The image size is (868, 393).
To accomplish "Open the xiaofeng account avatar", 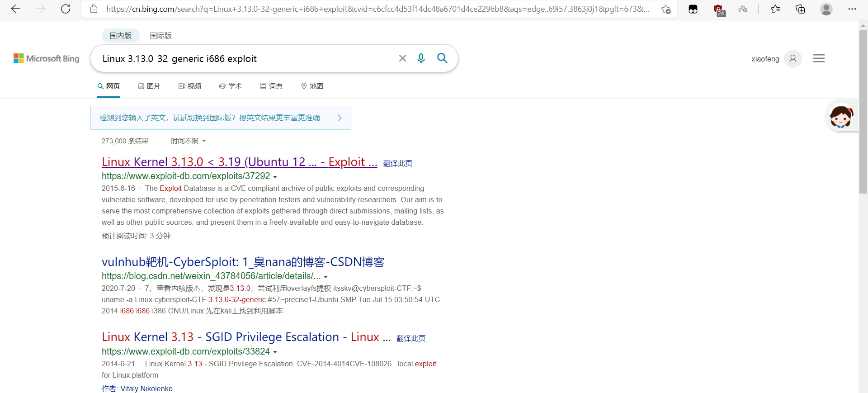I will click(x=793, y=59).
